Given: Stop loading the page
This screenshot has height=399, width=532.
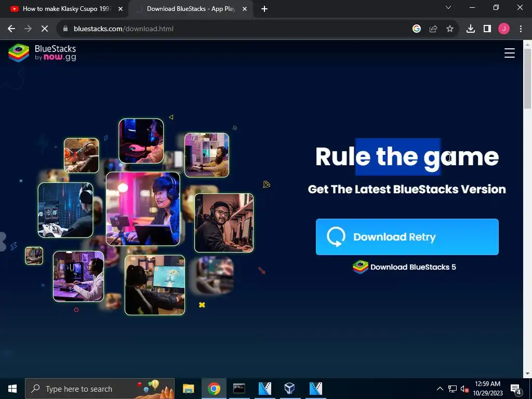Looking at the screenshot, I should pyautogui.click(x=45, y=29).
